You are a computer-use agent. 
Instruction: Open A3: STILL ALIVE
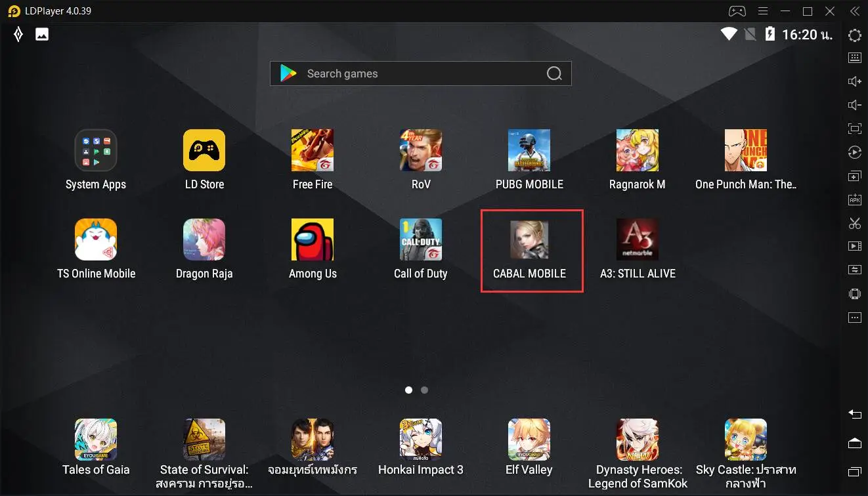[x=638, y=239]
